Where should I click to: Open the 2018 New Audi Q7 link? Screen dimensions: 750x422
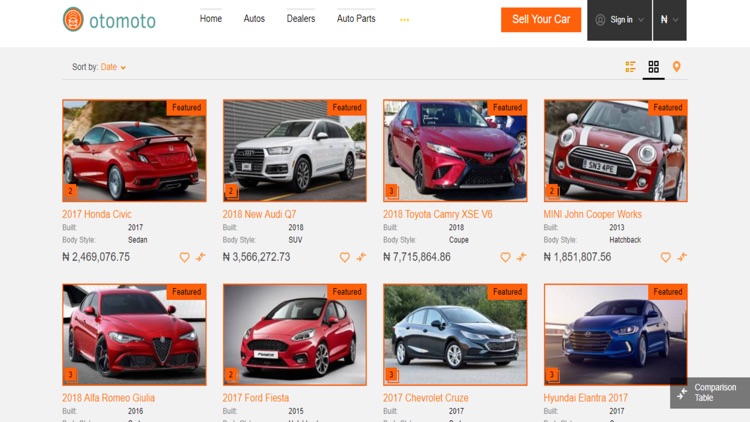[x=259, y=214]
